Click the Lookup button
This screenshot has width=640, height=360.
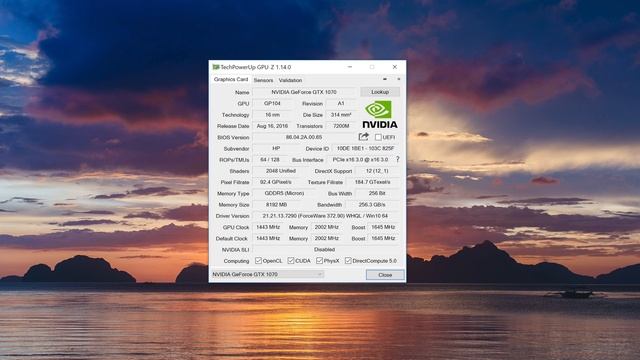[380, 92]
